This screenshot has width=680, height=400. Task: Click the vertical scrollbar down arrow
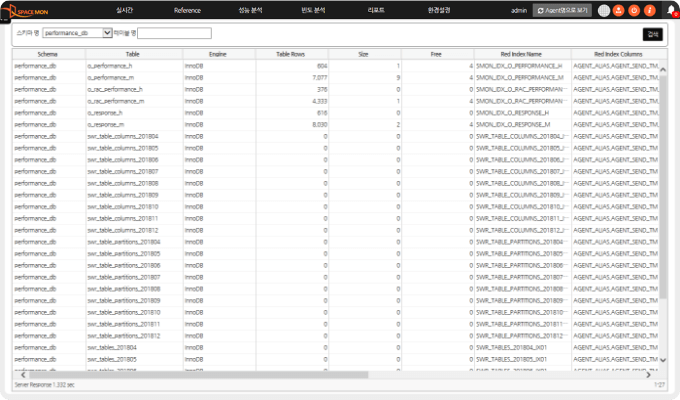tap(663, 360)
